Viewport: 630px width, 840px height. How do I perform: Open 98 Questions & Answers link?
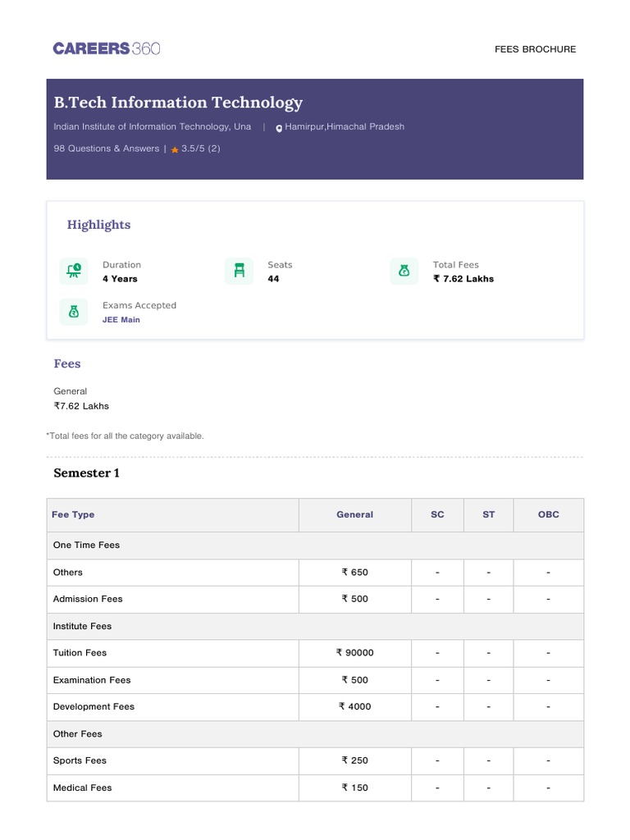click(x=107, y=149)
